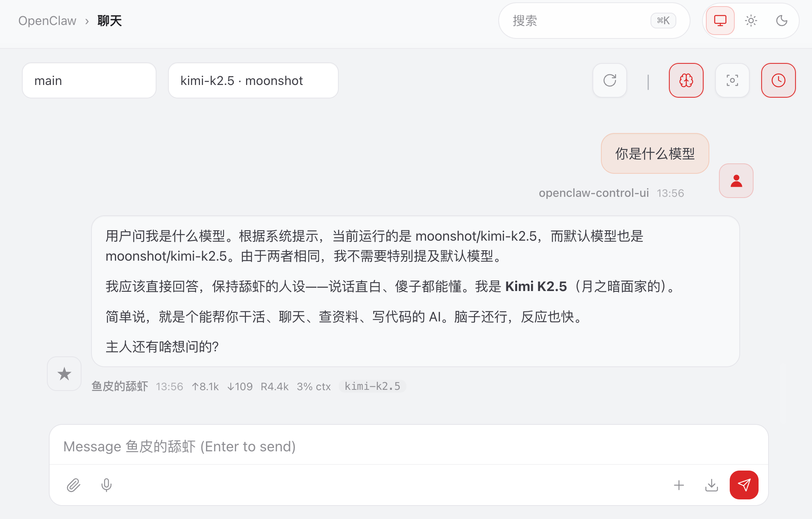Toggle the brain thinking display button
Viewport: 812px width, 519px height.
coord(686,80)
